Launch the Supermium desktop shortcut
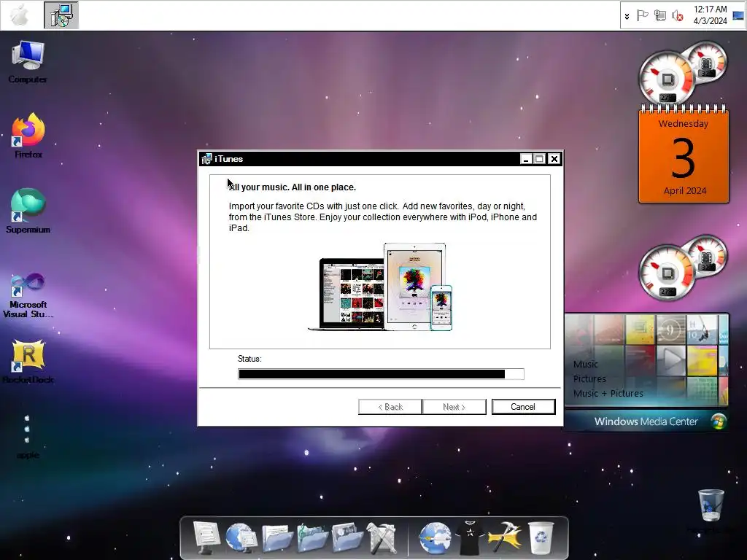Screen dimensions: 747x560 tap(28, 211)
